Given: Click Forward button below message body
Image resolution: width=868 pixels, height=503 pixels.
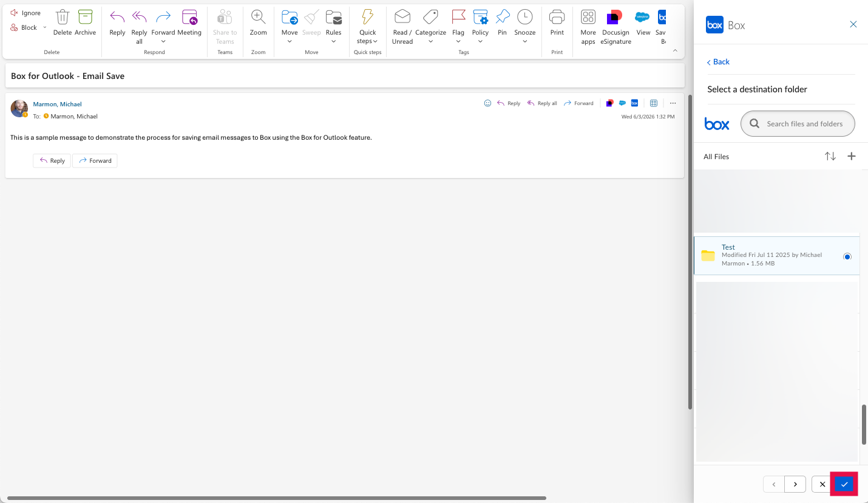Looking at the screenshot, I should click(95, 160).
